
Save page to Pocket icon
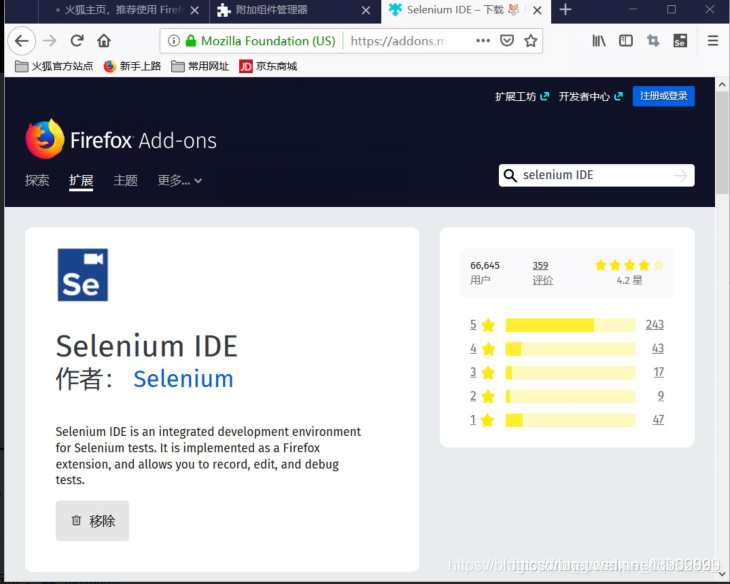tap(507, 41)
